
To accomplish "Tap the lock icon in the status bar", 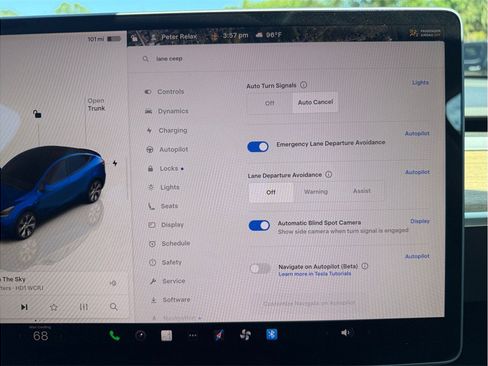I will point(134,38).
